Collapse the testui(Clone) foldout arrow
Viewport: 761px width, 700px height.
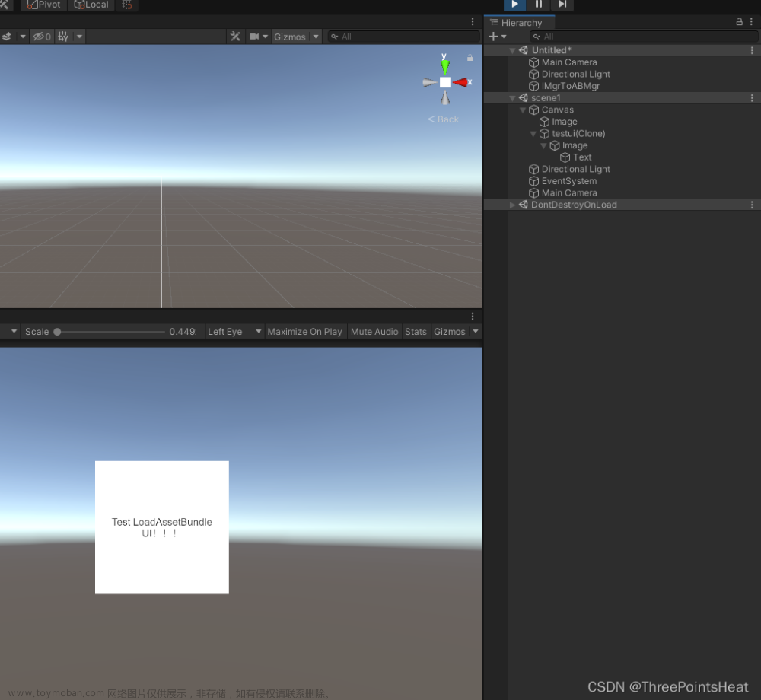533,134
